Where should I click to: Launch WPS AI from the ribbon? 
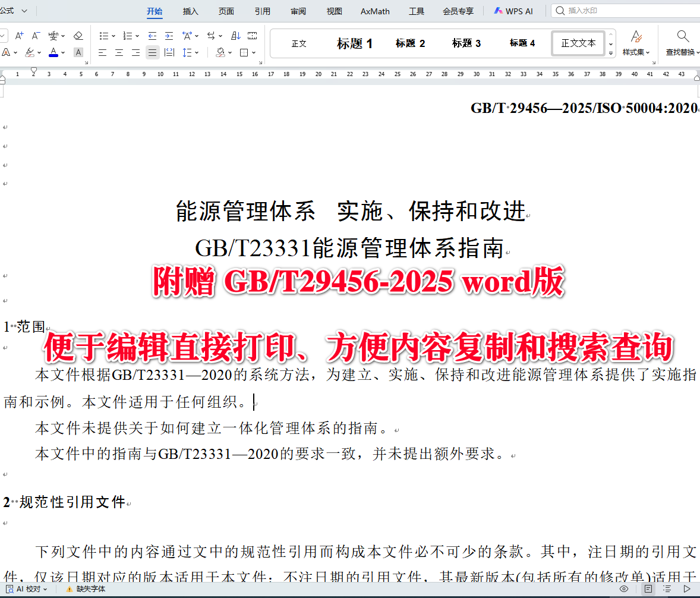click(512, 11)
